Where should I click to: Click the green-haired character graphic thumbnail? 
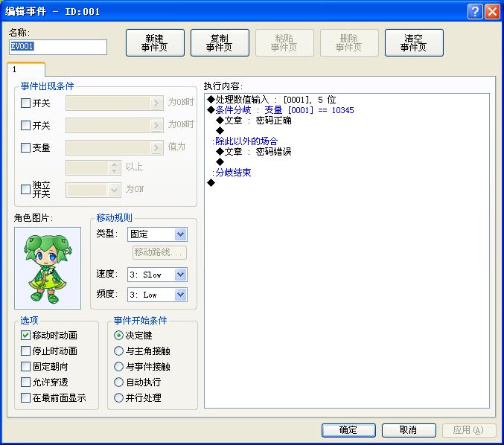(48, 268)
